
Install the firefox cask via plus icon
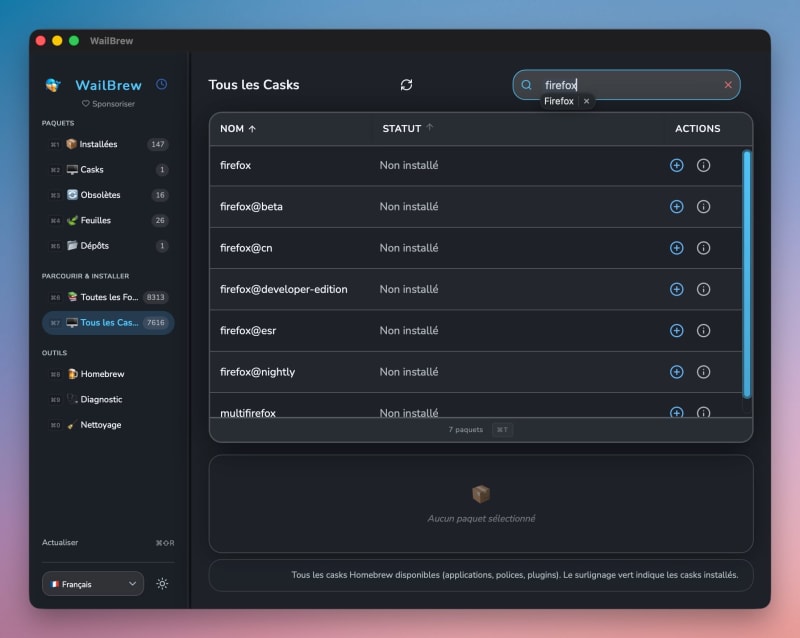[x=677, y=165]
